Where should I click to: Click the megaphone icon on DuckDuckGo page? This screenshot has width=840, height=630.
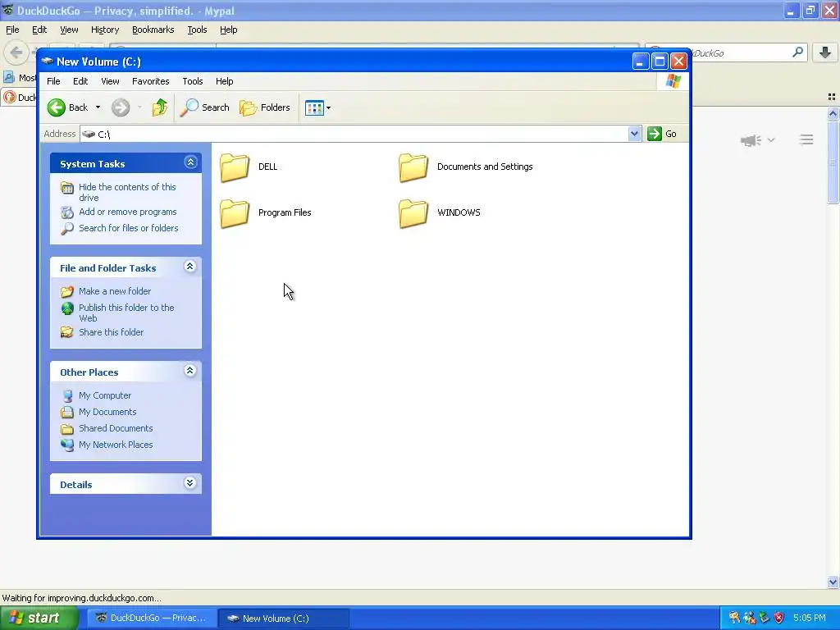tap(751, 140)
